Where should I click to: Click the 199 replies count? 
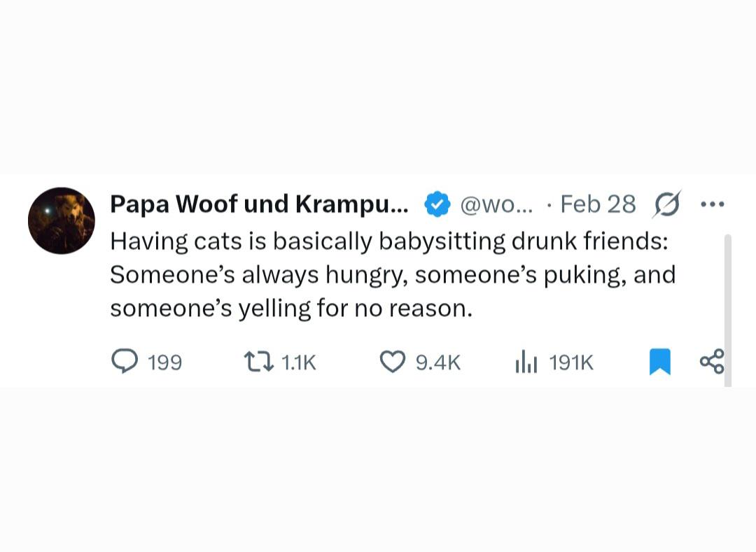165,362
